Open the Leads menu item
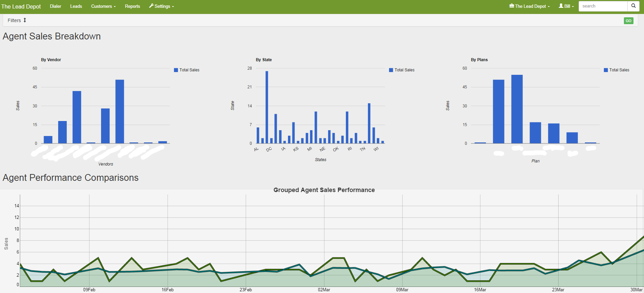The height and width of the screenshot is (293, 644). [76, 6]
